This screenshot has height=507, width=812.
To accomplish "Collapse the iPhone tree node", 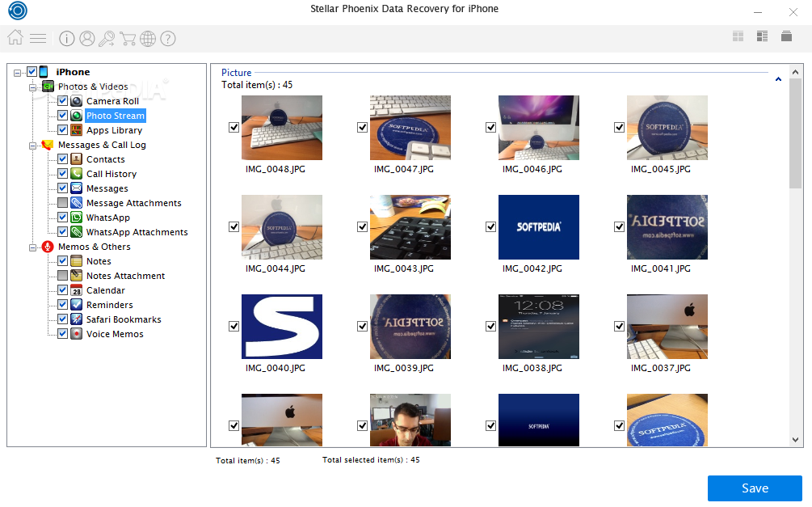I will coord(18,73).
